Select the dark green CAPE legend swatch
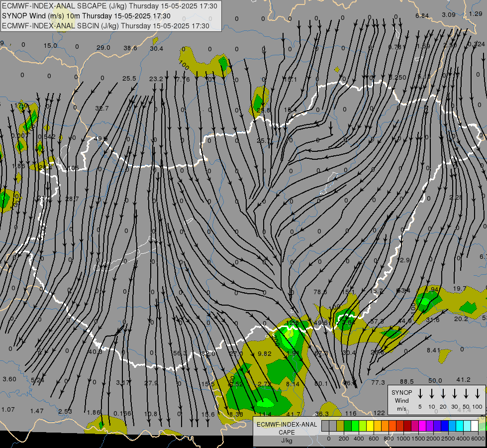Viewport: 487px width, 448px height. [x=348, y=426]
